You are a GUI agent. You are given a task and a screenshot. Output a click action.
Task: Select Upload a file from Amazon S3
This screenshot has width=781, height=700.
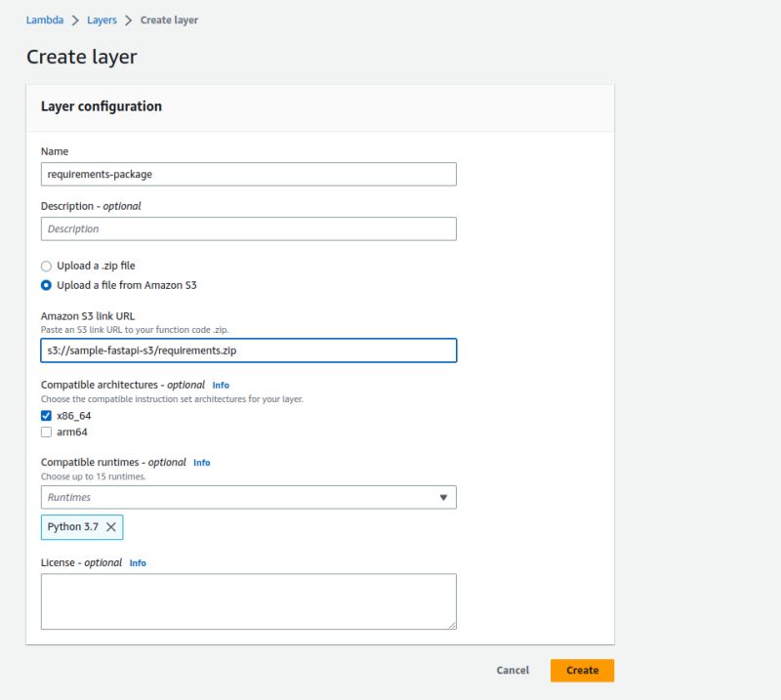(x=46, y=285)
